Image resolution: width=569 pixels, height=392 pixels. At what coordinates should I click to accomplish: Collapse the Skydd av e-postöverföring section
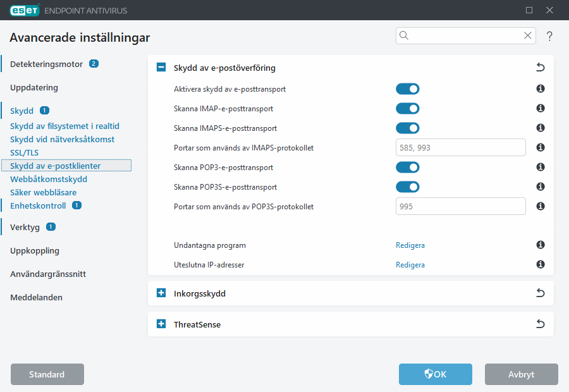[x=161, y=67]
